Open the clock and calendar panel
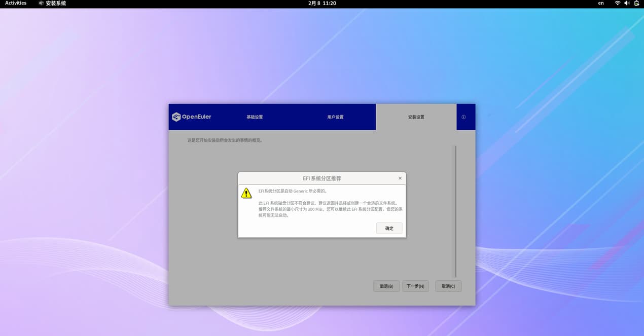Image resolution: width=644 pixels, height=336 pixels. (322, 3)
